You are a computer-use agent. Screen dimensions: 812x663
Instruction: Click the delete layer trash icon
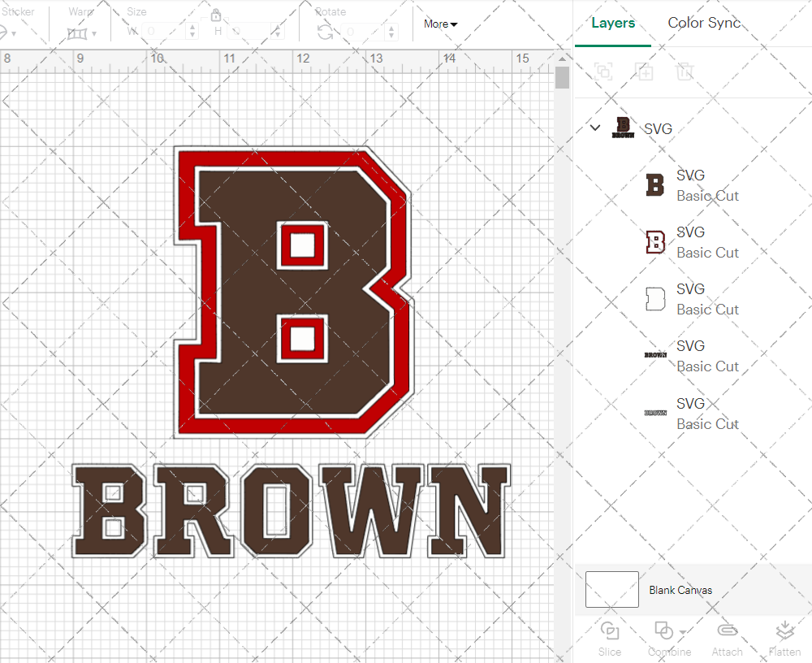685,71
